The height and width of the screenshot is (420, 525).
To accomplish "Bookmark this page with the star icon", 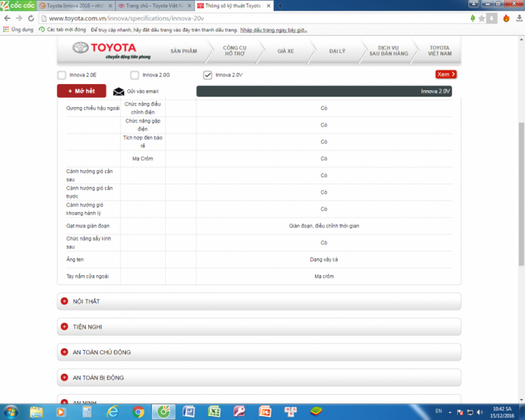I will pyautogui.click(x=482, y=18).
